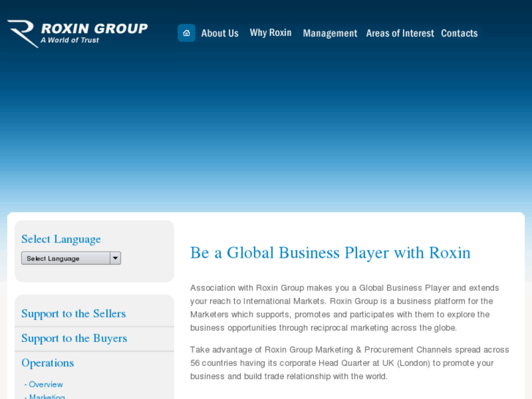532x399 pixels.
Task: Click the Roxin Group logo
Action: click(78, 33)
